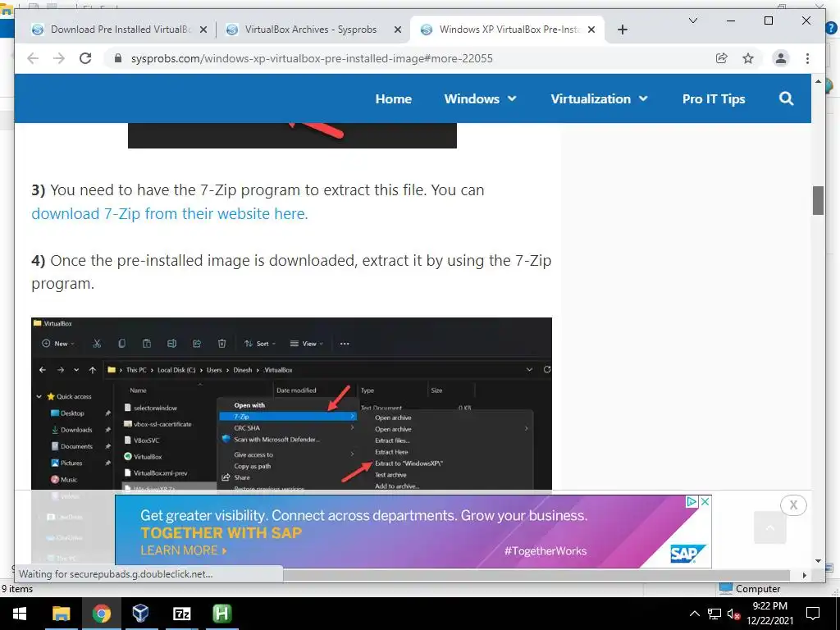
Task: Reload the current page
Action: (85, 58)
